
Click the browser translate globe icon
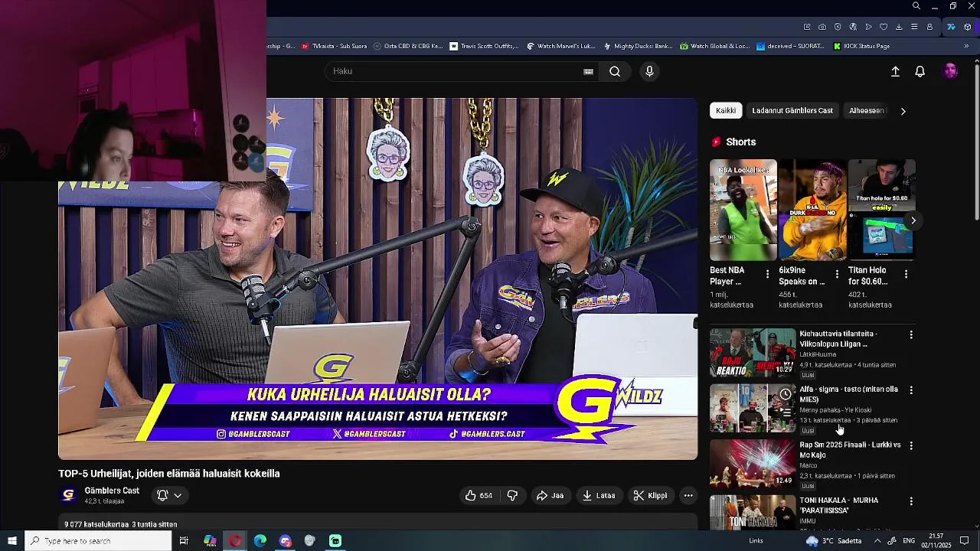point(853,27)
